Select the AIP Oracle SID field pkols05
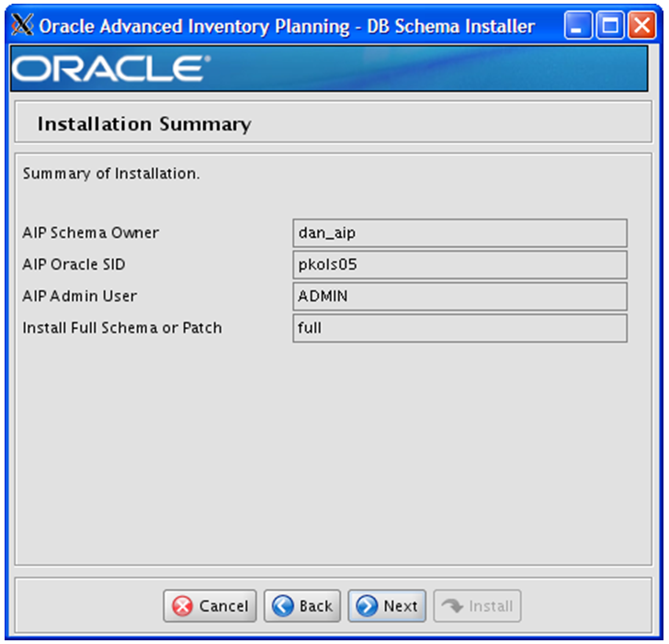The height and width of the screenshot is (644, 669). [459, 265]
